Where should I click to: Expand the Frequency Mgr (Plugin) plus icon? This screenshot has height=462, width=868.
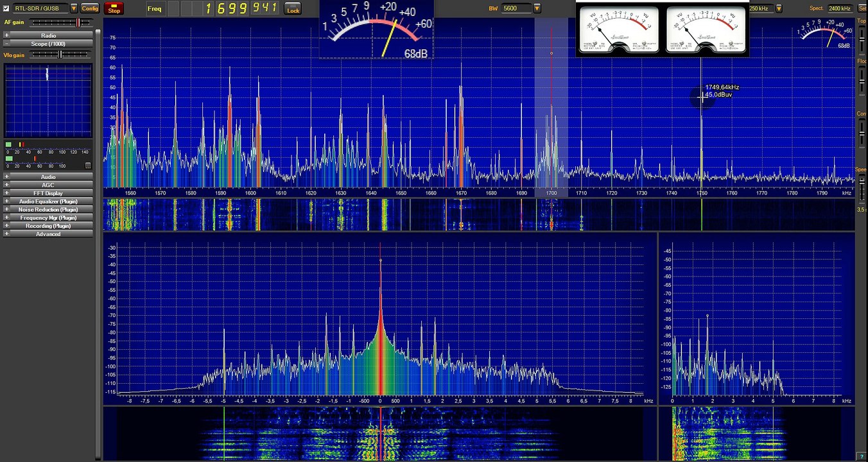point(6,218)
